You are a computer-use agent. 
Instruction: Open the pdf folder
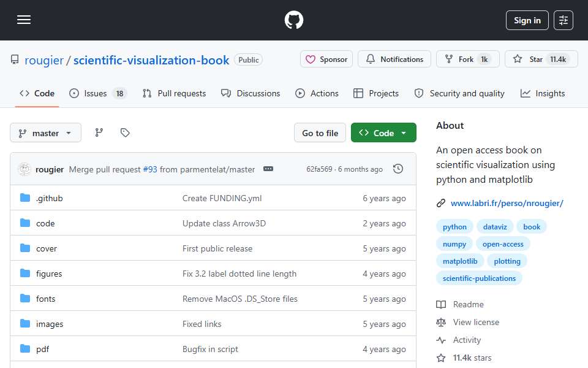[42, 349]
